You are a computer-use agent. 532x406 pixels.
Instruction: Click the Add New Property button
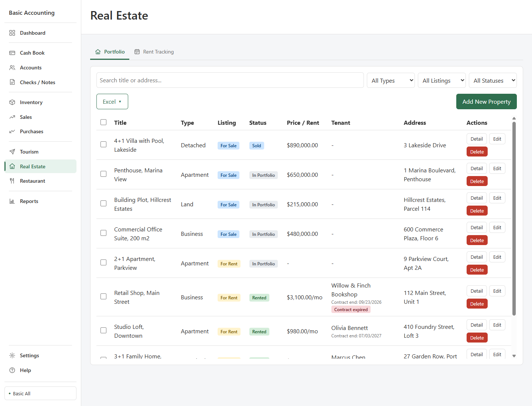[x=487, y=101]
